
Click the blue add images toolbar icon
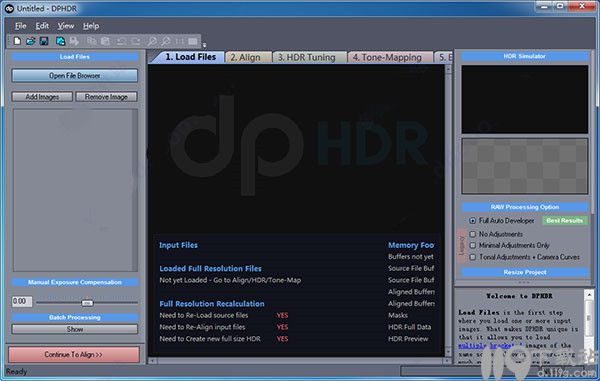point(60,41)
